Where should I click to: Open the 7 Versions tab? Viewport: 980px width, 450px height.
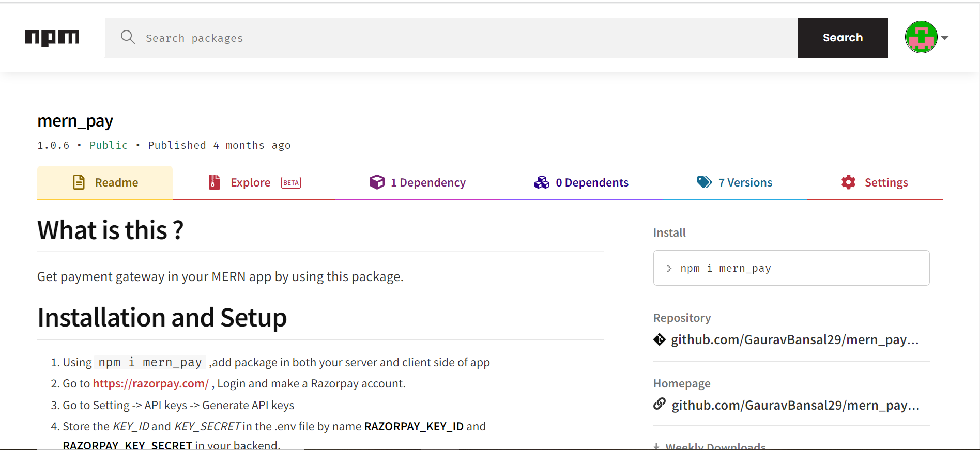(734, 182)
